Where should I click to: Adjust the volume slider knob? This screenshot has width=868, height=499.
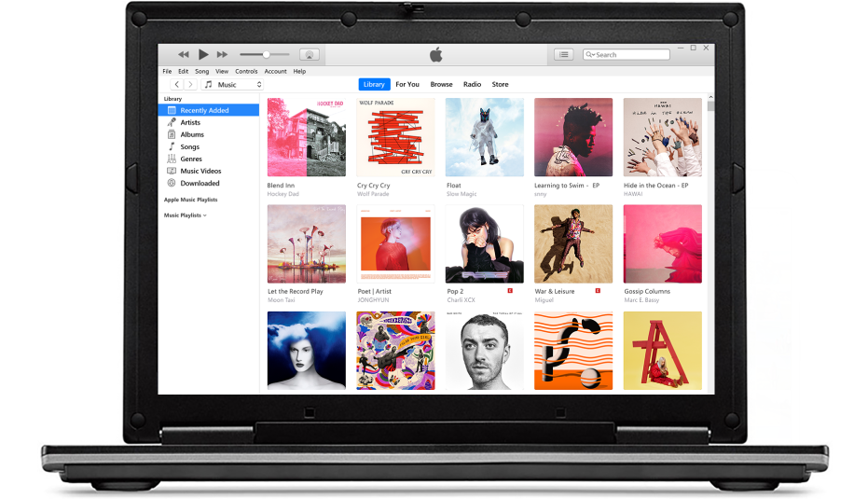pyautogui.click(x=267, y=54)
